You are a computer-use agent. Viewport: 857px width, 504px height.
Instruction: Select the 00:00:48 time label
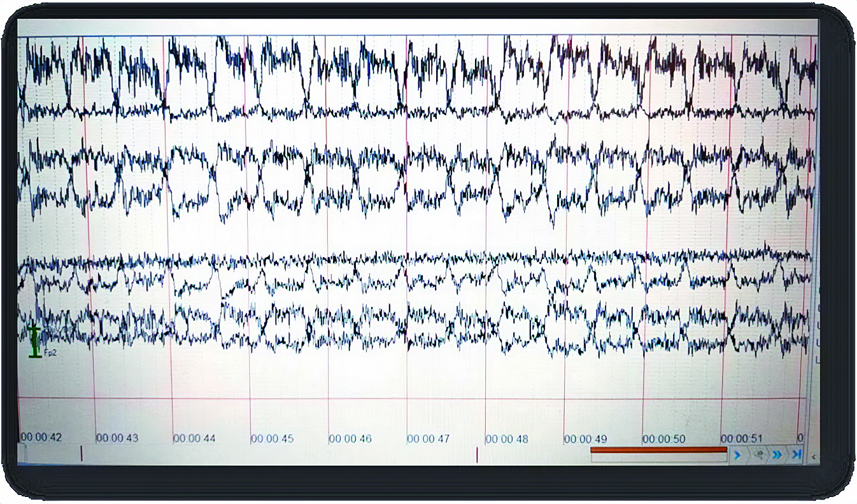(x=507, y=438)
